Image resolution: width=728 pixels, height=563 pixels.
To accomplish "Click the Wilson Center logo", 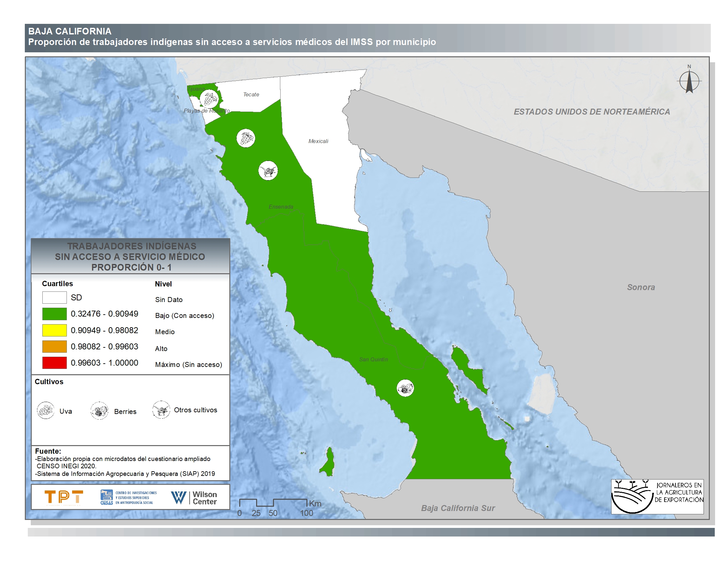I will [194, 498].
